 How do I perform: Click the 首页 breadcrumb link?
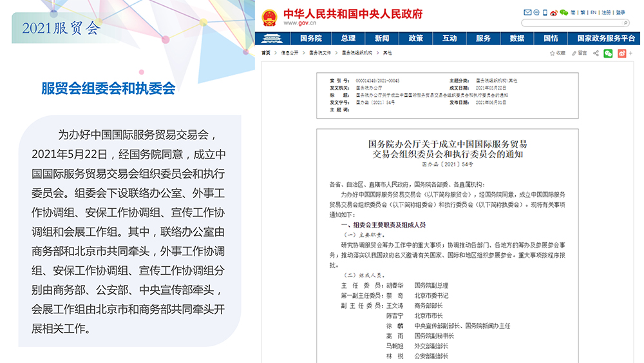(x=266, y=53)
